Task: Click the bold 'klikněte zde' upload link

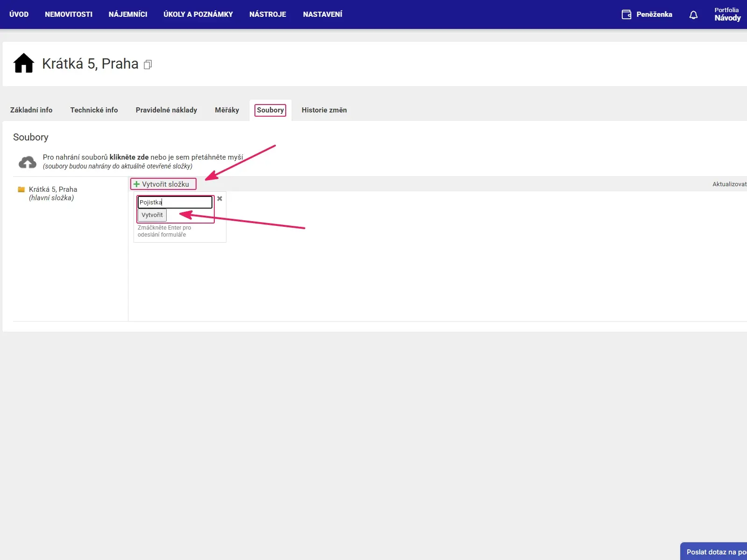Action: tap(129, 157)
